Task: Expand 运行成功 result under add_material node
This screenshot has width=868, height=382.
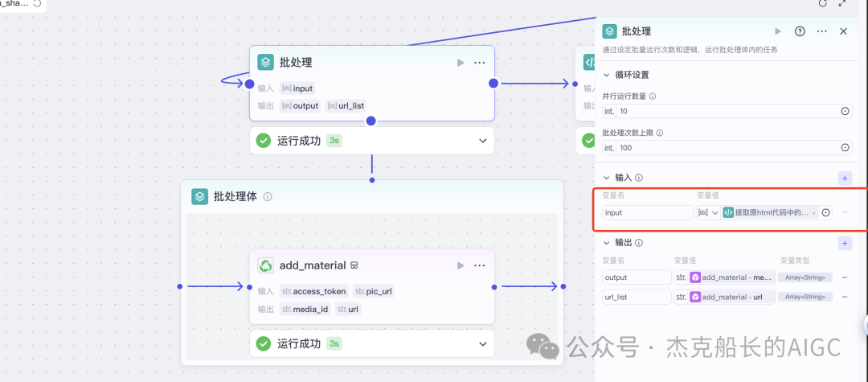Action: 482,344
